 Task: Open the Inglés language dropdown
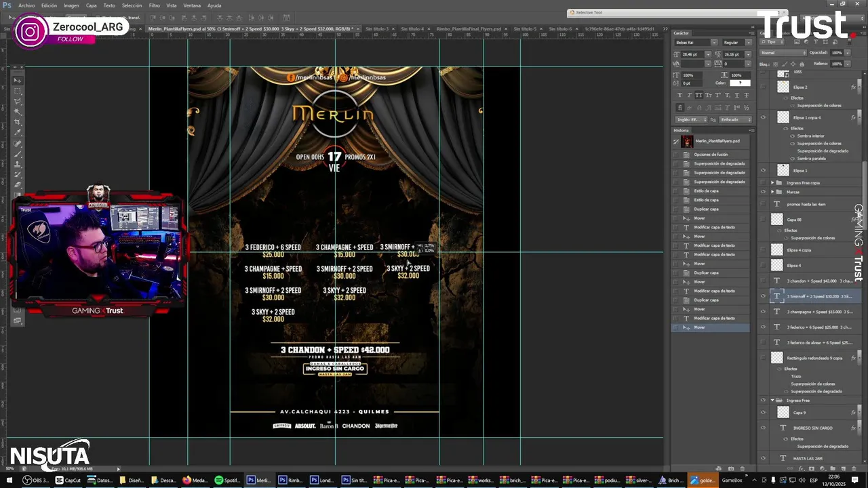[x=691, y=119]
